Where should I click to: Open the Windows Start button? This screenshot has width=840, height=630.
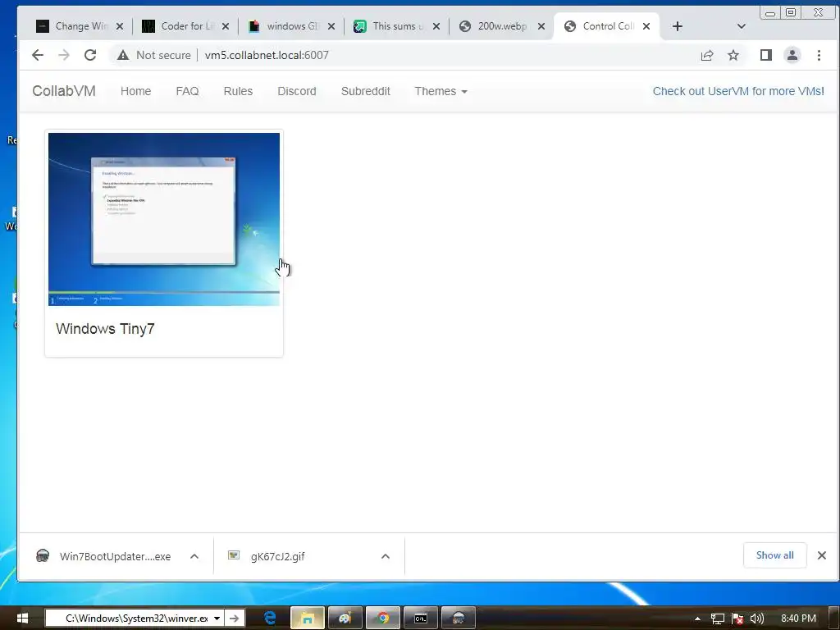coord(22,619)
